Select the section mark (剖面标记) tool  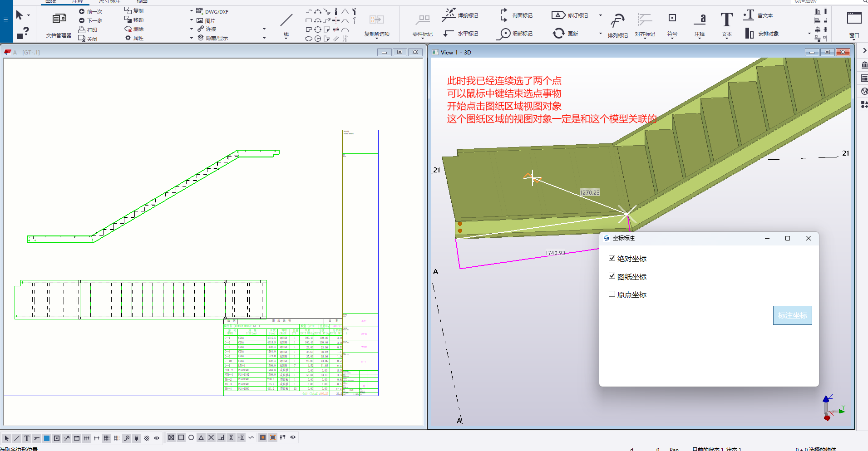(503, 15)
